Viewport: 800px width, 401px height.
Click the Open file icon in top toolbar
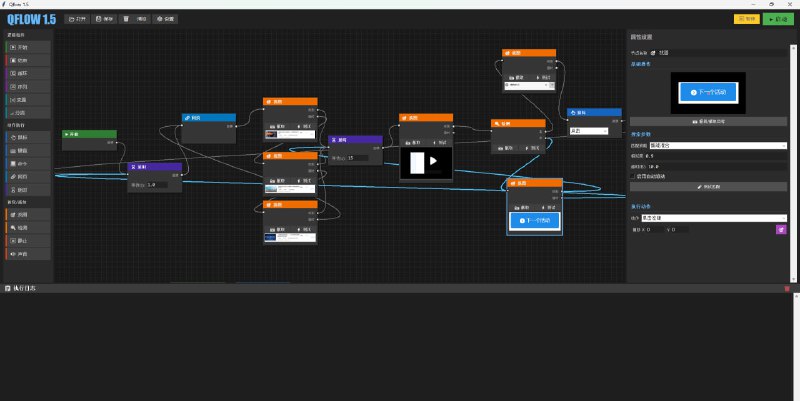point(77,19)
